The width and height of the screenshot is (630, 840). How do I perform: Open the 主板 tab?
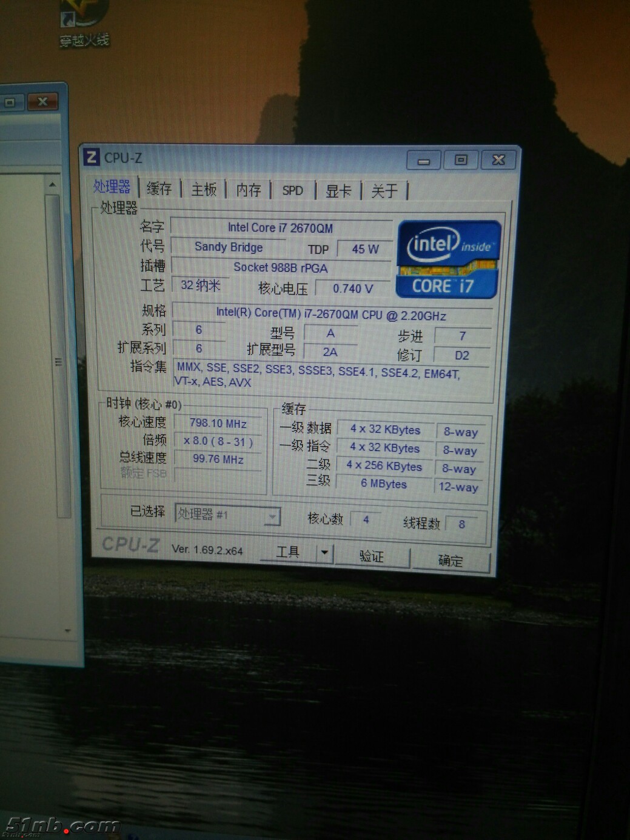[x=204, y=190]
